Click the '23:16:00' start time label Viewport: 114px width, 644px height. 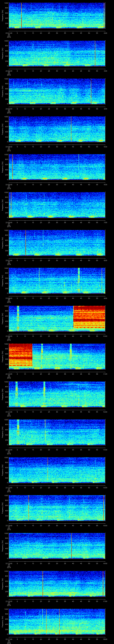click(x=9, y=601)
